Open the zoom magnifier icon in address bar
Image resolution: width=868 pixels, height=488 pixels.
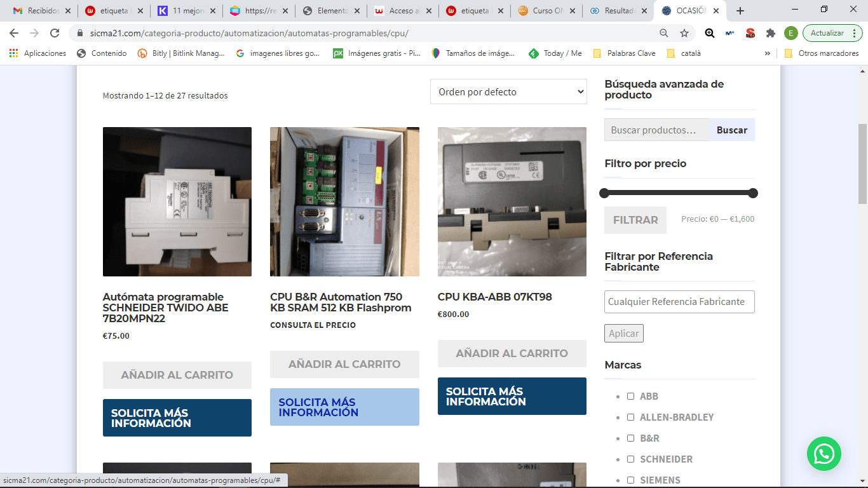pyautogui.click(x=664, y=33)
